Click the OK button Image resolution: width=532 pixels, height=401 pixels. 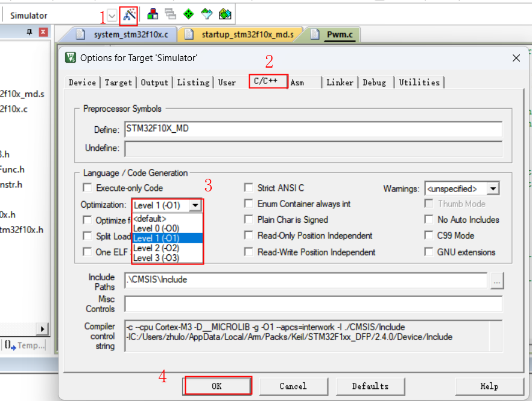point(217,386)
